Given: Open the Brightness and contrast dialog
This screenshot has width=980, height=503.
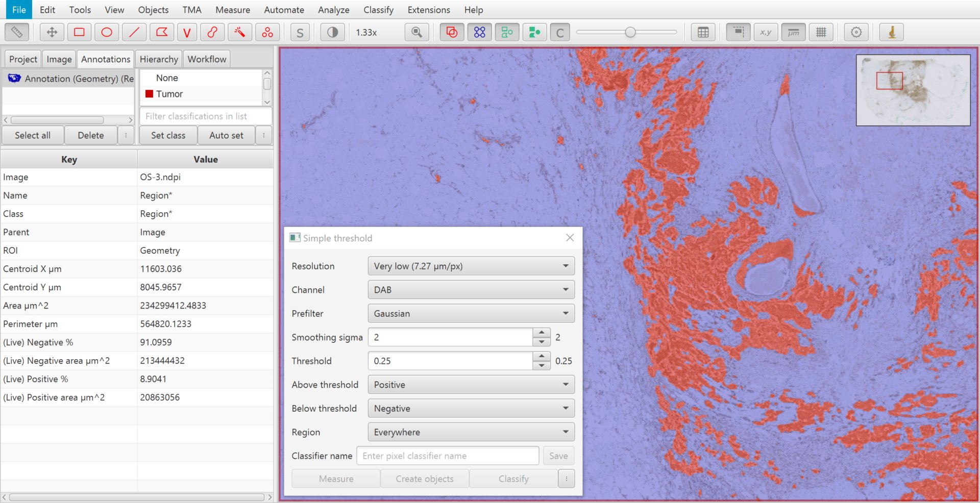Looking at the screenshot, I should [332, 32].
